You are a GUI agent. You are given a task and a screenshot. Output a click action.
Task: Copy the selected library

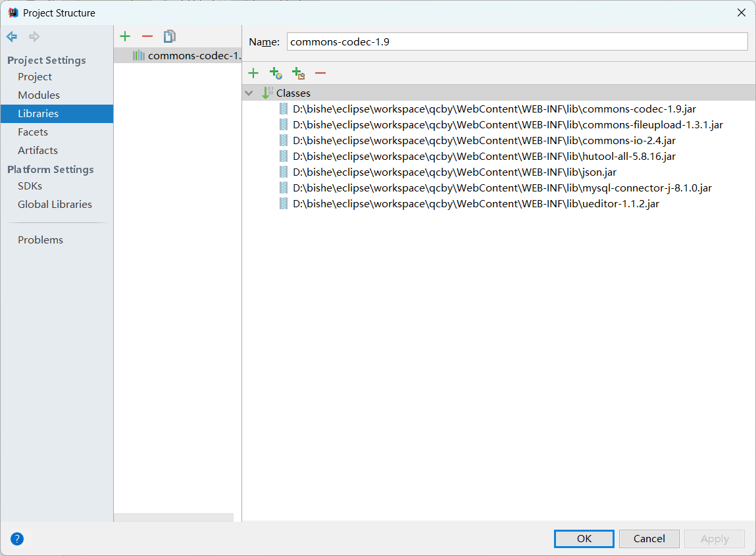coord(169,36)
